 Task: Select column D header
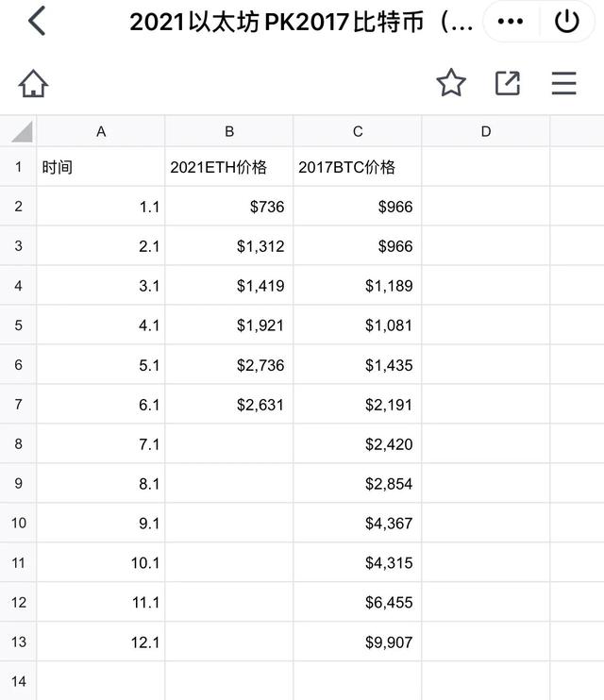click(486, 131)
